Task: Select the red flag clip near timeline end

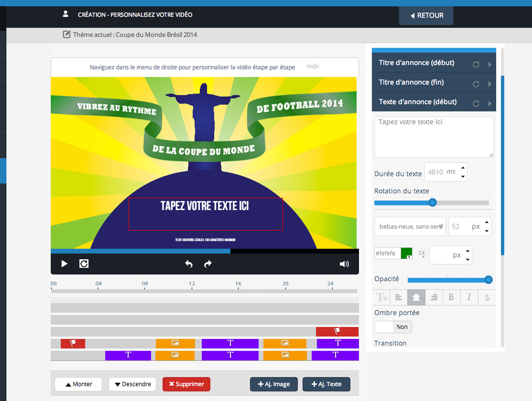Action: 337,332
